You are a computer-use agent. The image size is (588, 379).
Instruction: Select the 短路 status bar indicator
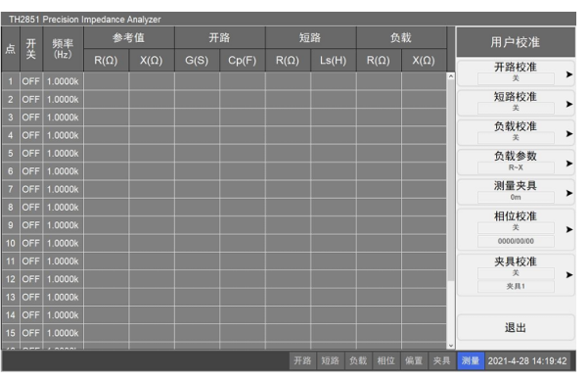pos(330,360)
